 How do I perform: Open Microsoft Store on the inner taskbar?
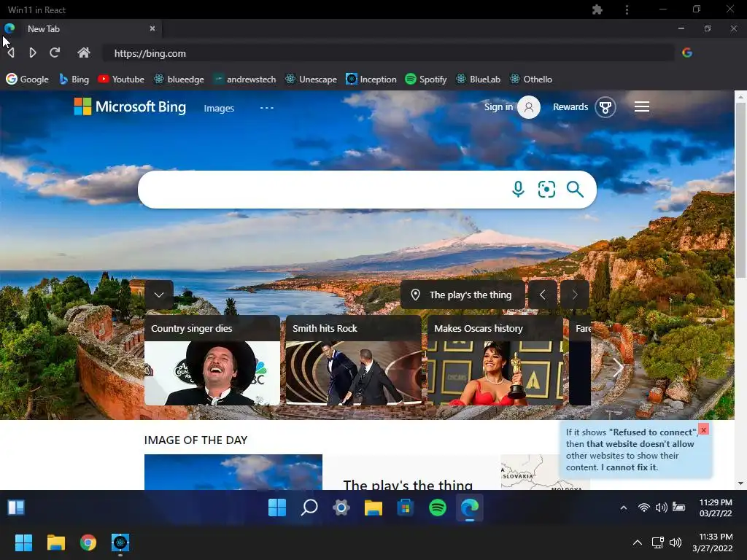point(406,507)
